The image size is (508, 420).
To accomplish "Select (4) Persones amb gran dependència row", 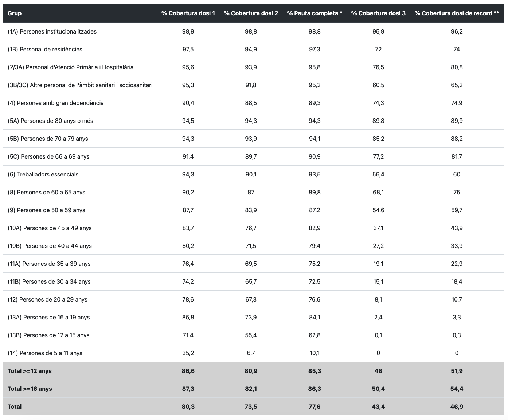I will coord(253,103).
